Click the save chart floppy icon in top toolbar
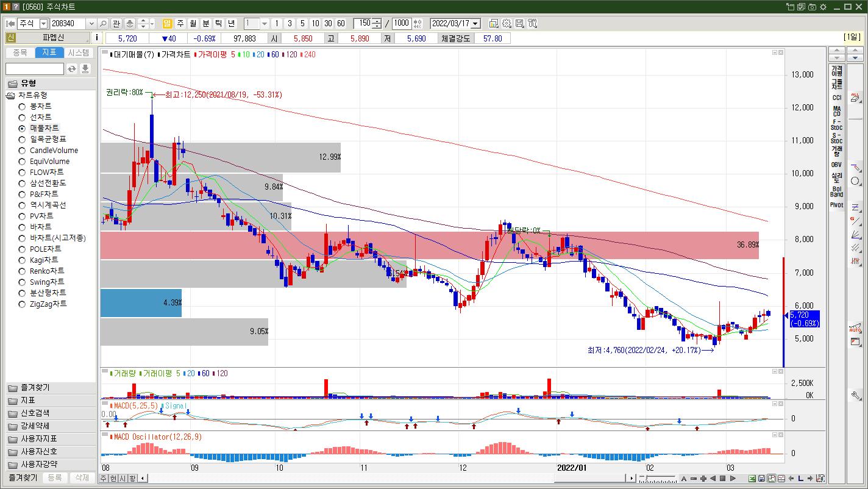This screenshot has width=868, height=489. click(519, 23)
